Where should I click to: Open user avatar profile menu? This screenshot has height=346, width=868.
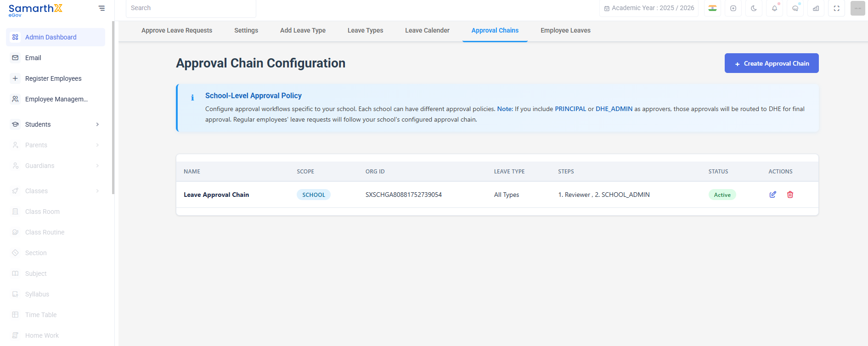click(x=858, y=8)
